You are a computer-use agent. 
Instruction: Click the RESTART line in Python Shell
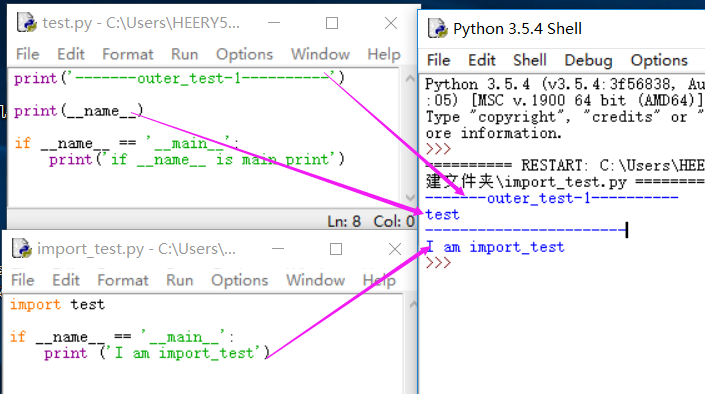tap(565, 166)
